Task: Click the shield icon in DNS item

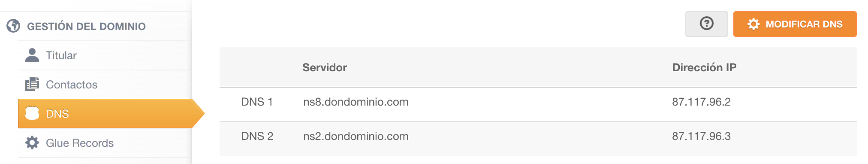Action: coord(32,113)
